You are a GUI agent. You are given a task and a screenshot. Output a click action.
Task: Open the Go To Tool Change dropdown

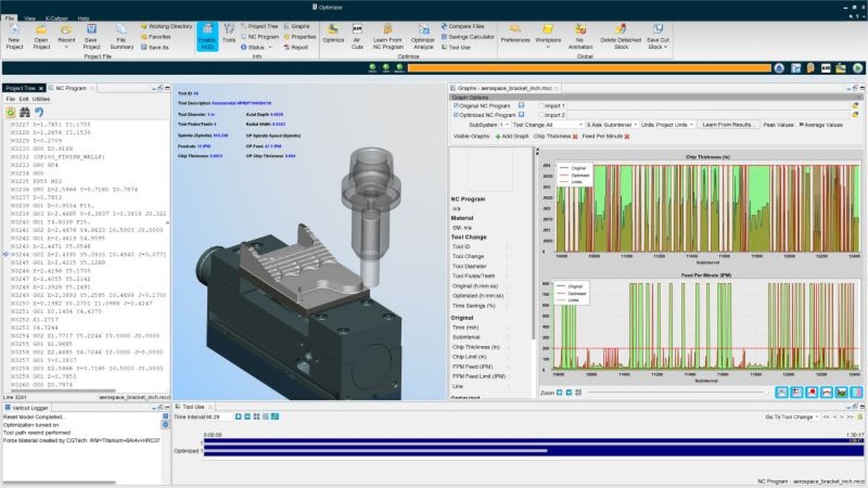pyautogui.click(x=792, y=417)
